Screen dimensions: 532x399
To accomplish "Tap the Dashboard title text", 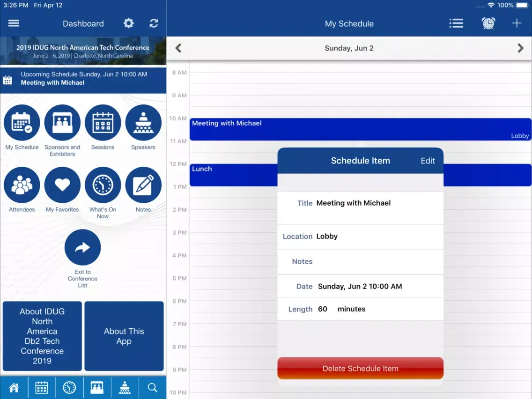I will point(83,23).
